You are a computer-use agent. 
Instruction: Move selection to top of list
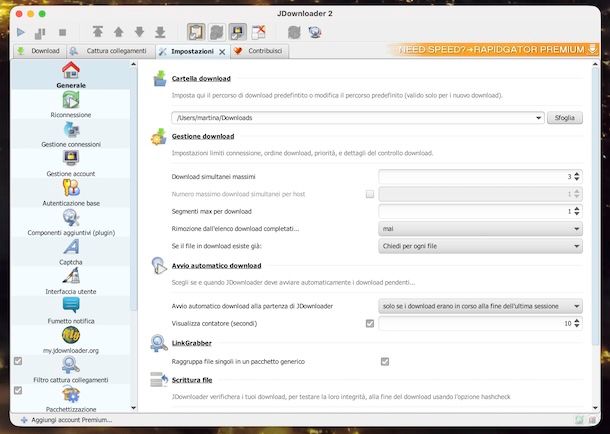[98, 32]
